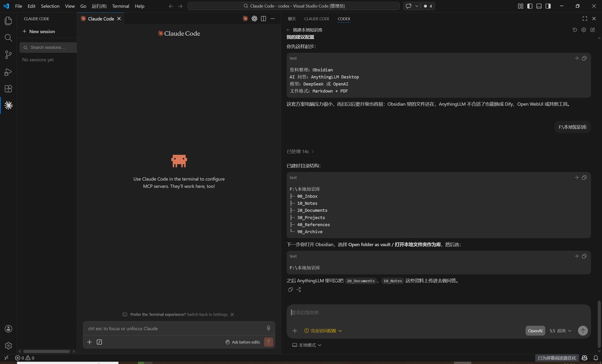
Task: Click the OpenAI button in Codex input
Action: [x=535, y=331]
